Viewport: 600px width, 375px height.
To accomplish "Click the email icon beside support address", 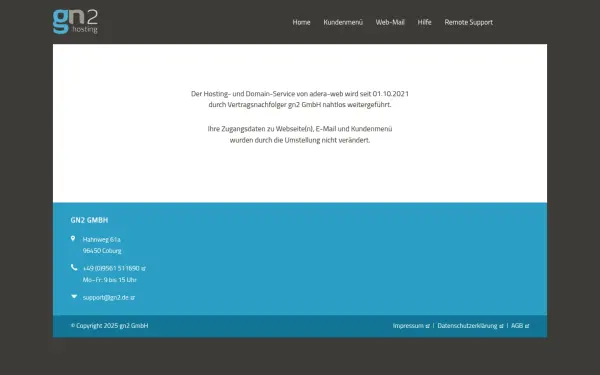I will coord(74,297).
